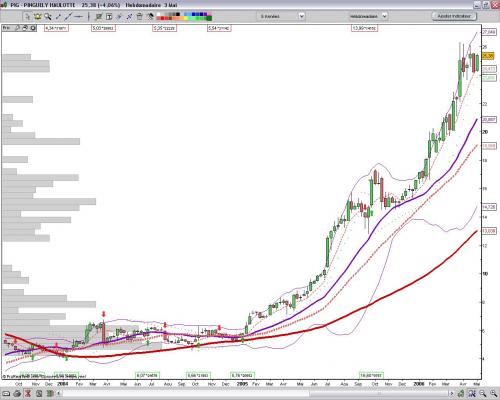Activate the magnifier zoom tool
Screen dimensions: 500x400
48,16
